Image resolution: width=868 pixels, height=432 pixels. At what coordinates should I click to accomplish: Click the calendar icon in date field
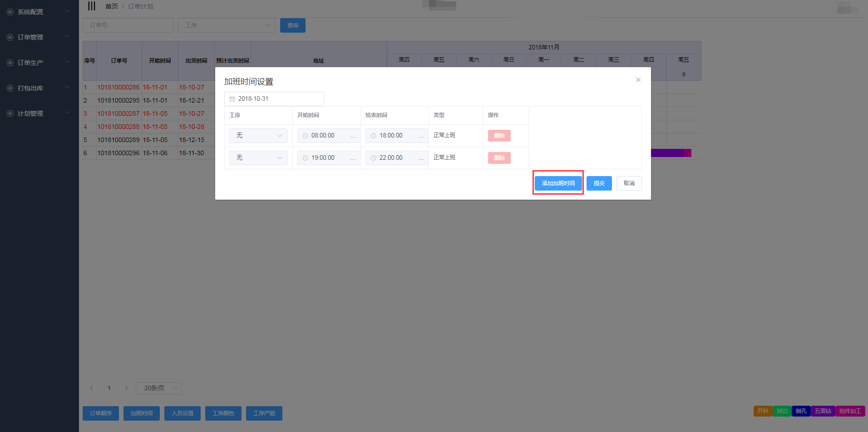click(x=232, y=99)
